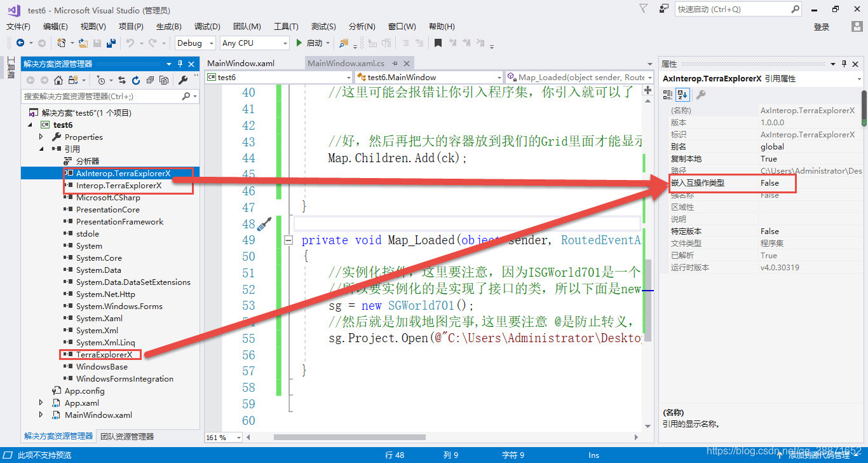The width and height of the screenshot is (868, 463).
Task: Select the App.config file
Action: pyautogui.click(x=85, y=390)
